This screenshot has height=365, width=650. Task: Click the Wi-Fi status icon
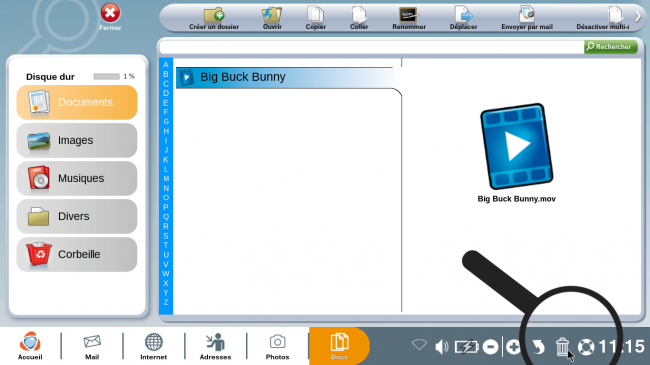tap(419, 345)
